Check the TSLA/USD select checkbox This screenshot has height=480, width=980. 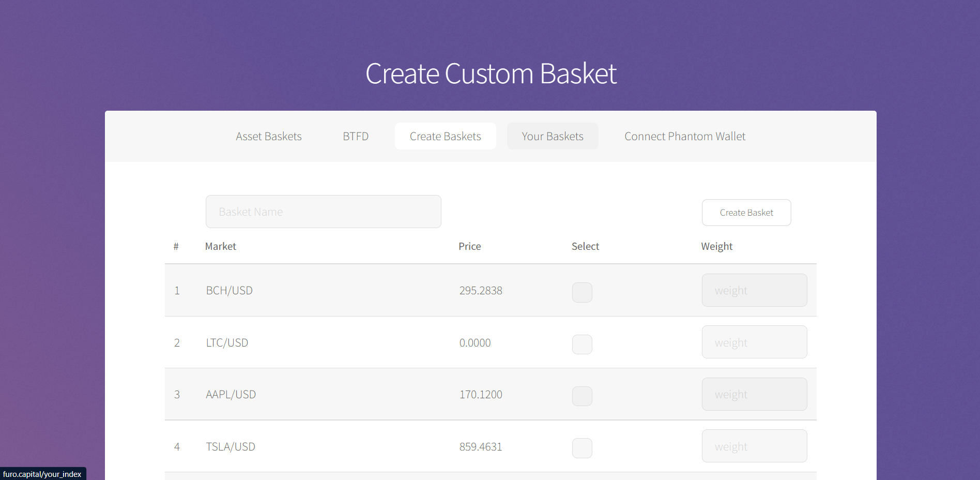(x=582, y=448)
